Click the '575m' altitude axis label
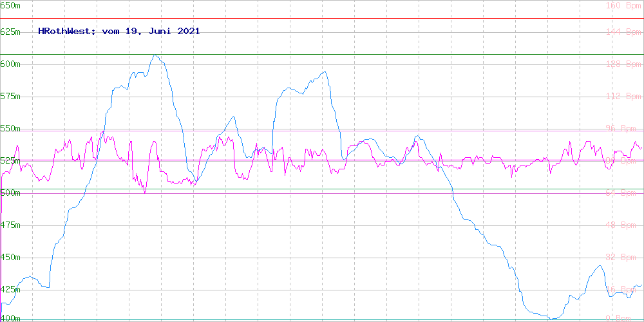Viewport: 644px width, 322px height. click(x=10, y=97)
